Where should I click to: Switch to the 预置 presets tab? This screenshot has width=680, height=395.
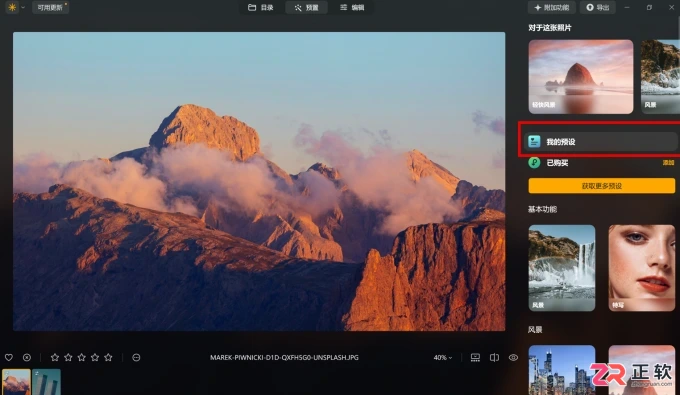(x=306, y=7)
